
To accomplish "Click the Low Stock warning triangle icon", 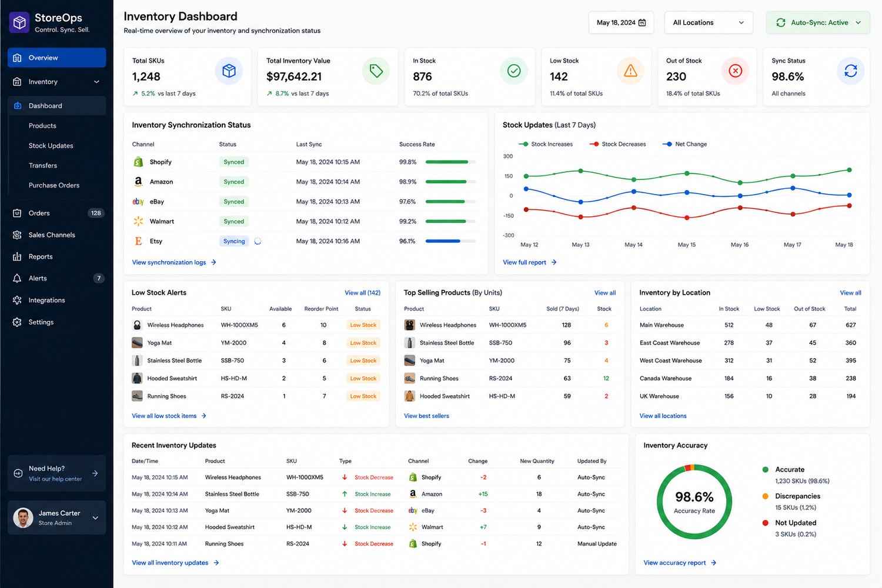I will [630, 71].
